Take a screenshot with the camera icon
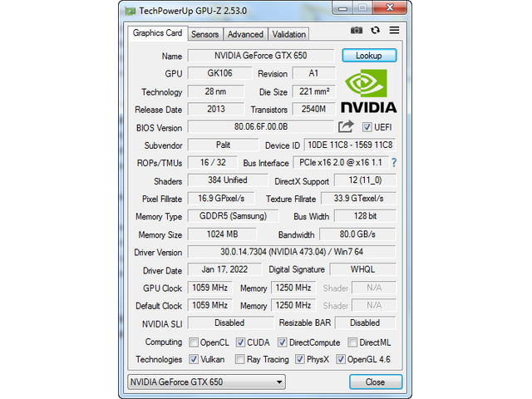Screen dimensions: 532x399 click(357, 30)
